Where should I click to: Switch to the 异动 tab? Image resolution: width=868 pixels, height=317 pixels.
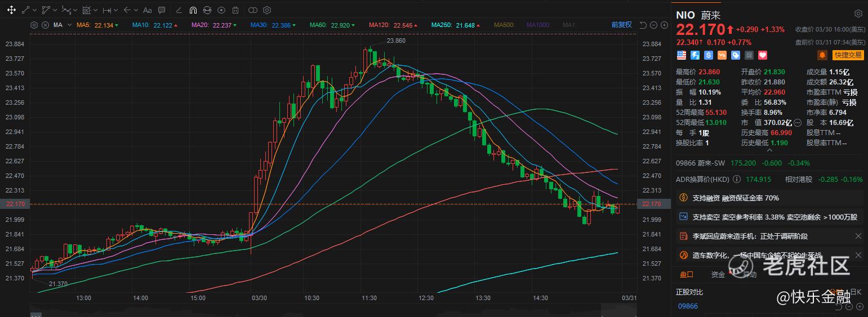pyautogui.click(x=750, y=274)
